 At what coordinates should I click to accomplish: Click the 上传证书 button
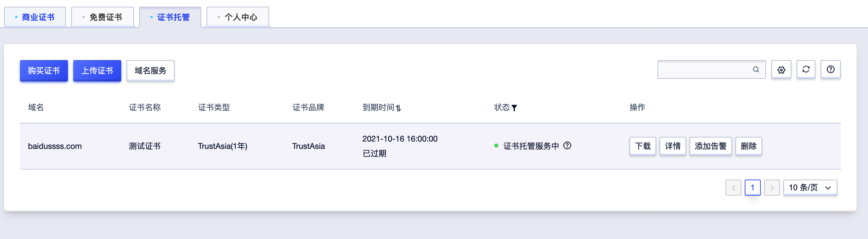(x=97, y=70)
